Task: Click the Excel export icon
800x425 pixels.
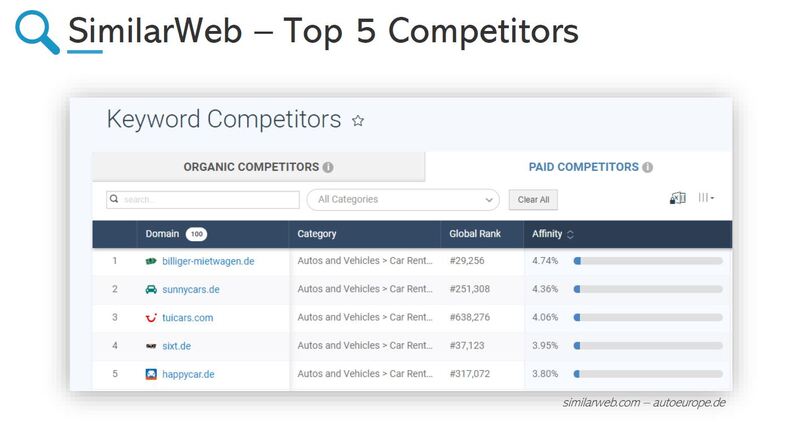Action: click(x=678, y=198)
